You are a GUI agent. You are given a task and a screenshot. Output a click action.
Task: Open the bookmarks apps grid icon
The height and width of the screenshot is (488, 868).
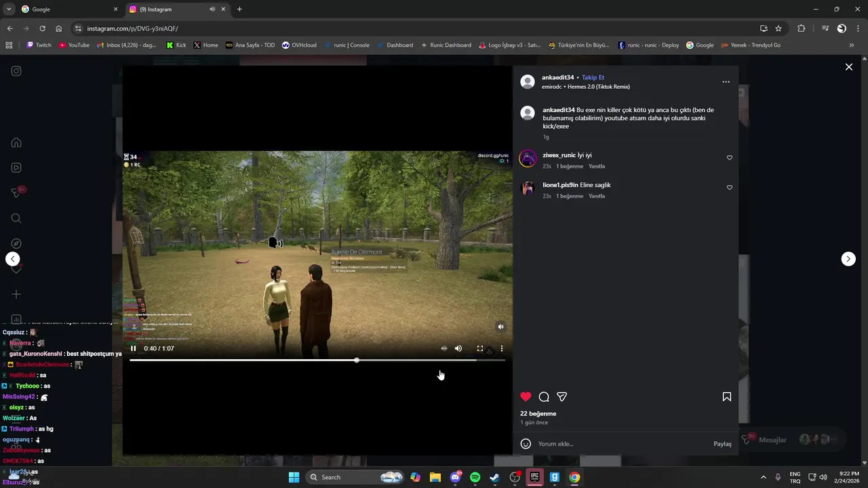point(9,45)
